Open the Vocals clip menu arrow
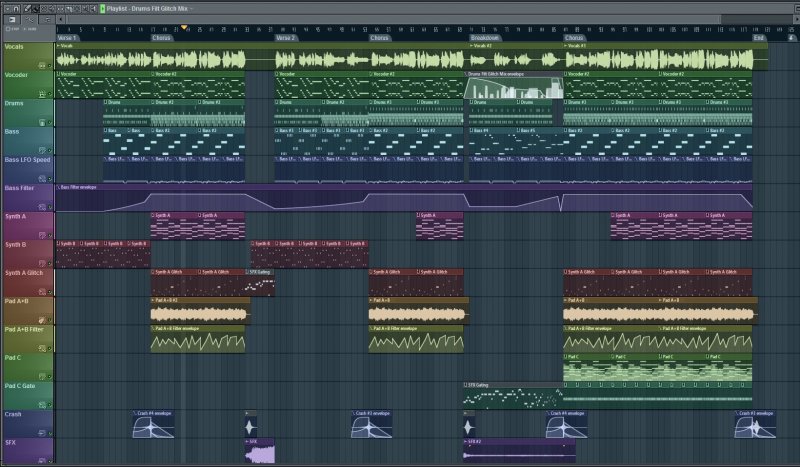The width and height of the screenshot is (800, 467). [x=58, y=45]
